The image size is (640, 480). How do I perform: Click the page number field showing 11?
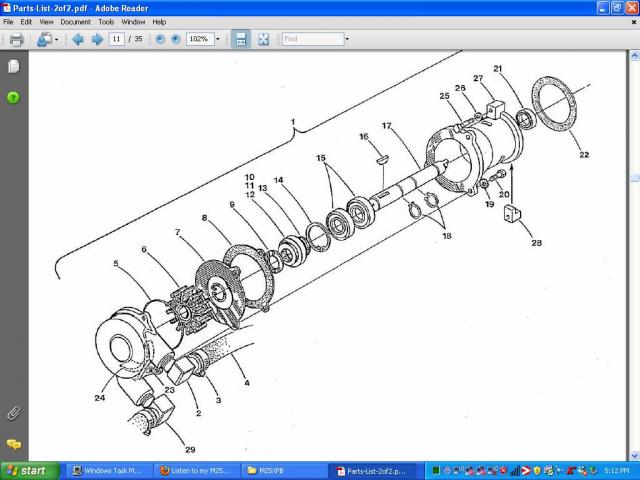pyautogui.click(x=116, y=39)
